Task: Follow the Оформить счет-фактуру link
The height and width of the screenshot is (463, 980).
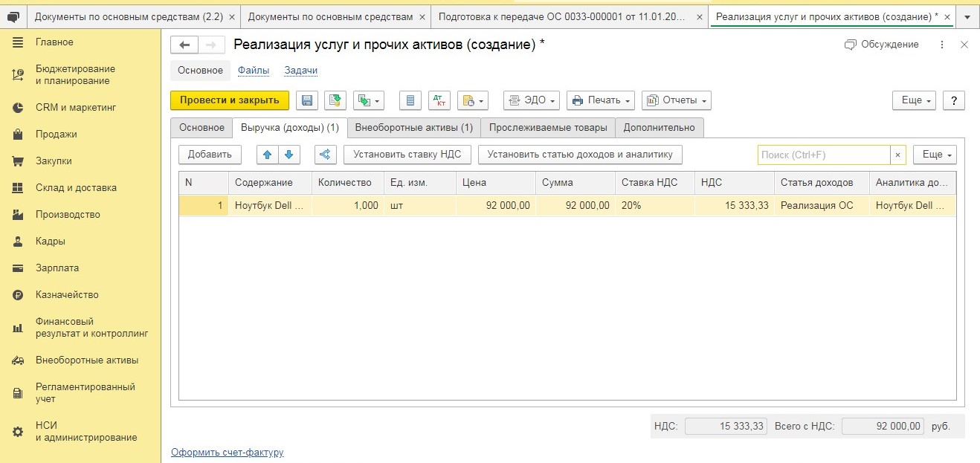Action: pyautogui.click(x=227, y=453)
